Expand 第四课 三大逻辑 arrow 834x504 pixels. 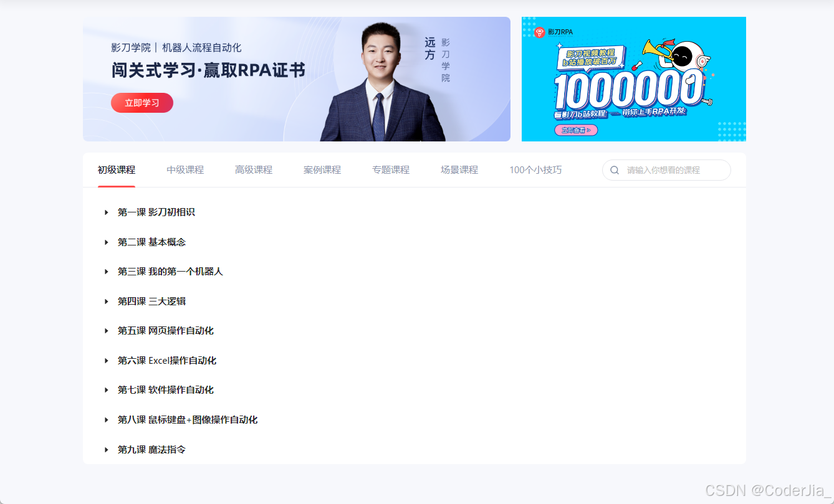(107, 302)
